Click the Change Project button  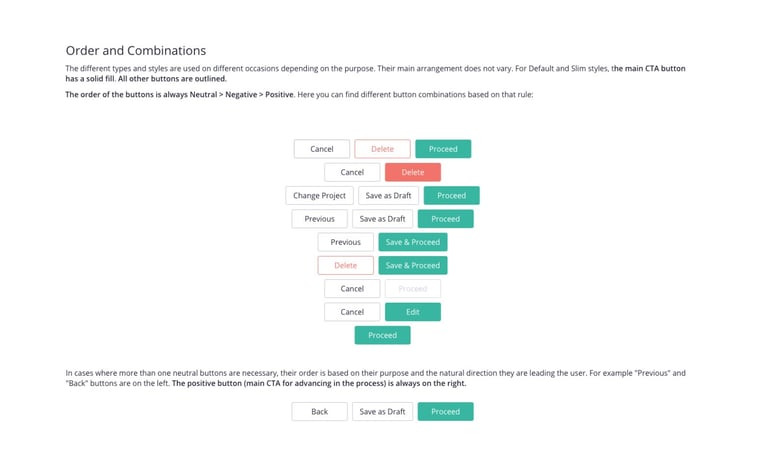(x=320, y=195)
